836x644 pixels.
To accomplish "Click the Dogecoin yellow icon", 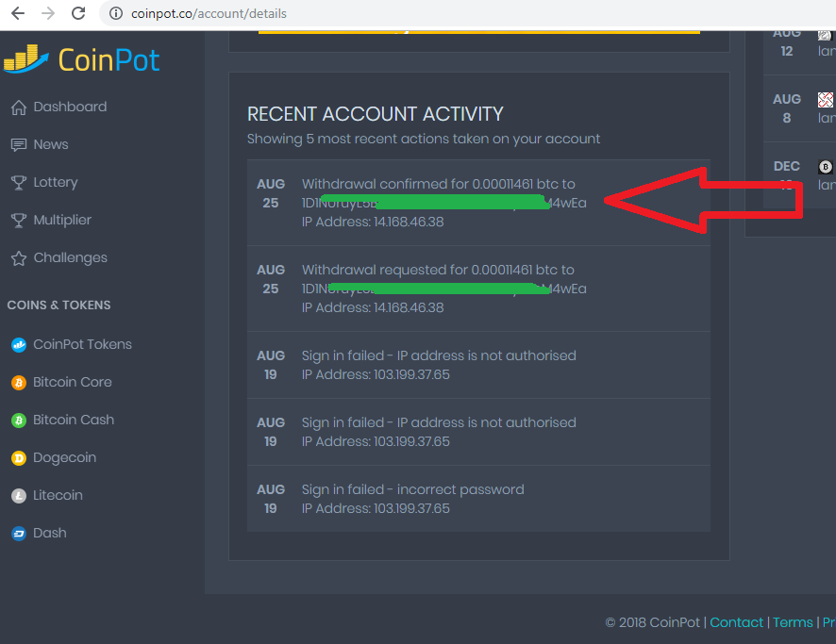I will coord(19,458).
